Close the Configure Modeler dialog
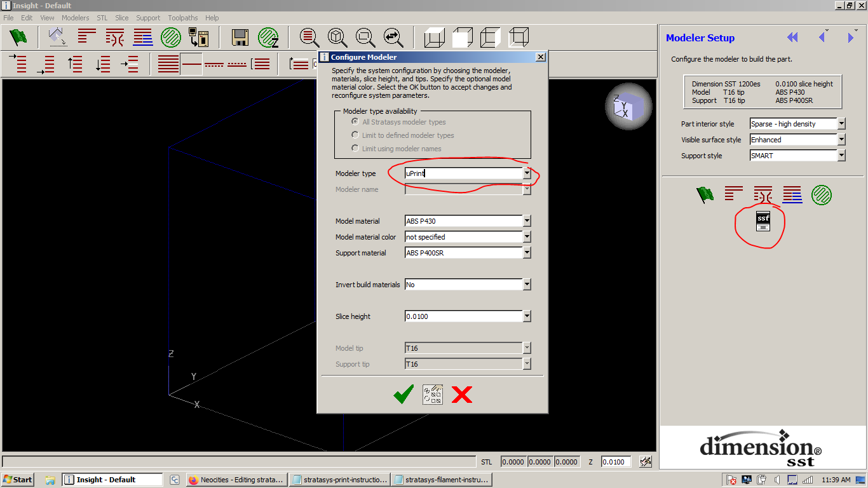The height and width of the screenshot is (488, 868). pos(540,57)
